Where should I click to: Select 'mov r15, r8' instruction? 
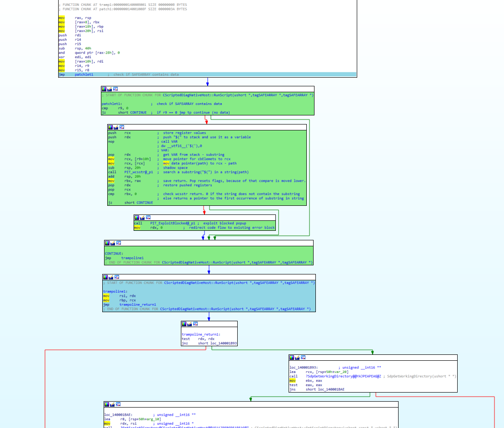coord(74,70)
